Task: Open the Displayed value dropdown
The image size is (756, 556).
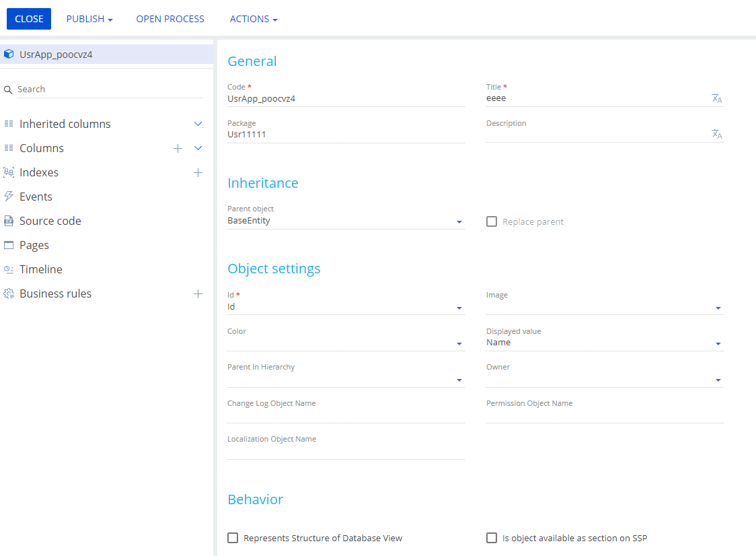Action: 718,343
